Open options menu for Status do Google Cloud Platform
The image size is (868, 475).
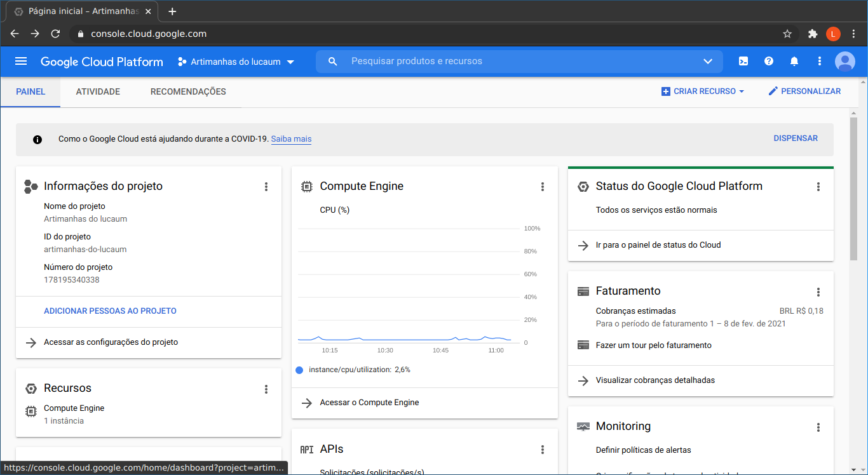(818, 187)
